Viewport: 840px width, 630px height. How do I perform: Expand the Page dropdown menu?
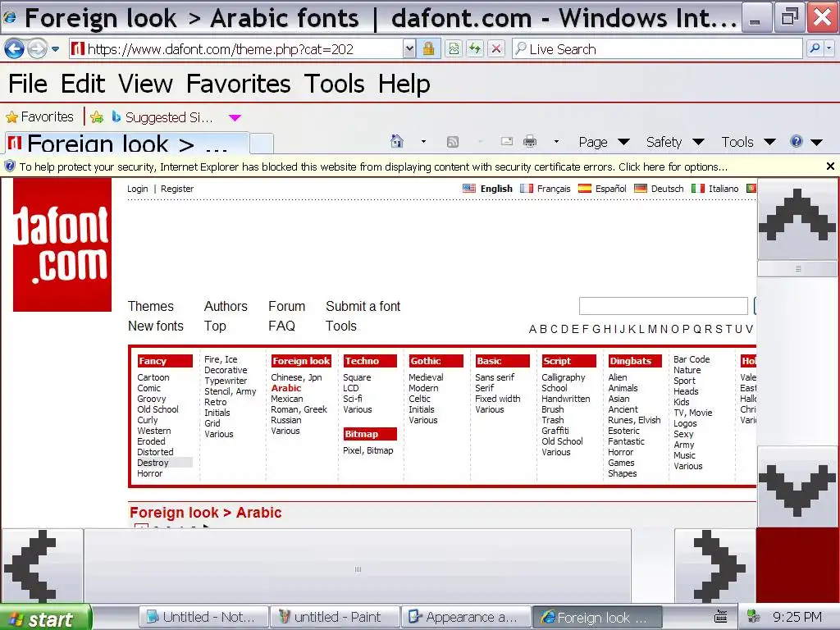coord(604,142)
